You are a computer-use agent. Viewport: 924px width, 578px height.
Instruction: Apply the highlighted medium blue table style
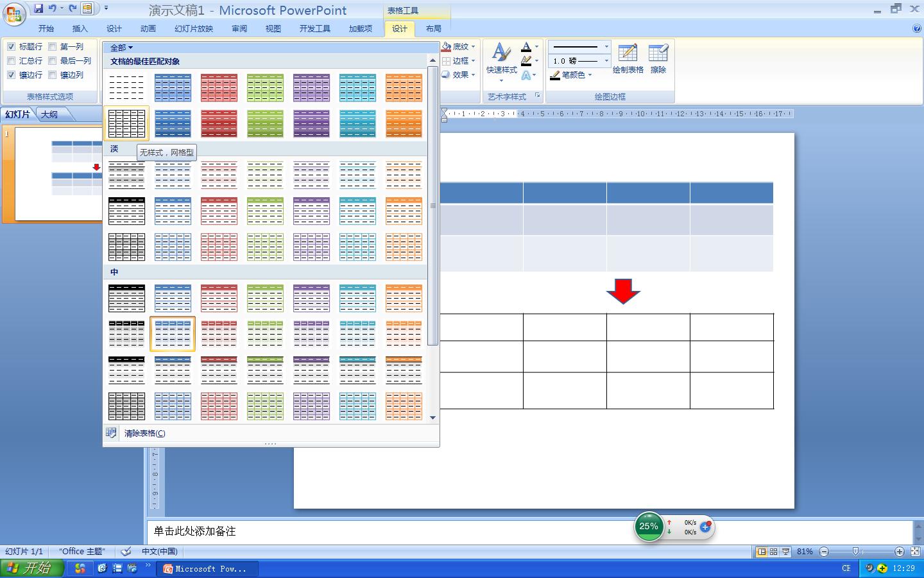click(x=173, y=334)
